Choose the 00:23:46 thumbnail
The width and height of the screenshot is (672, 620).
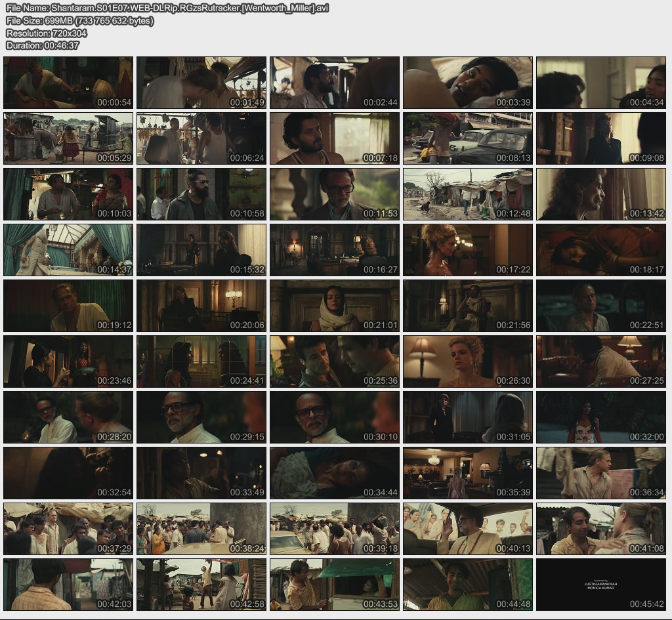tap(68, 362)
